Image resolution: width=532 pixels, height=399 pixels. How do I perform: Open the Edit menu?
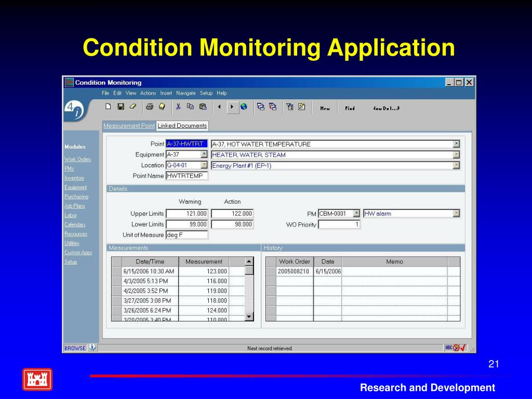pos(117,93)
